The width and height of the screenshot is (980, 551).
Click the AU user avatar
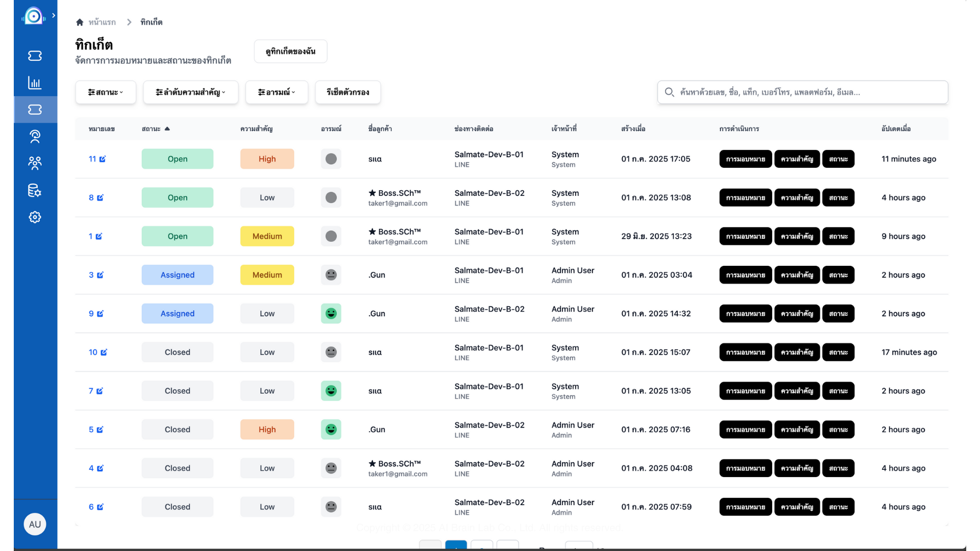tap(35, 524)
